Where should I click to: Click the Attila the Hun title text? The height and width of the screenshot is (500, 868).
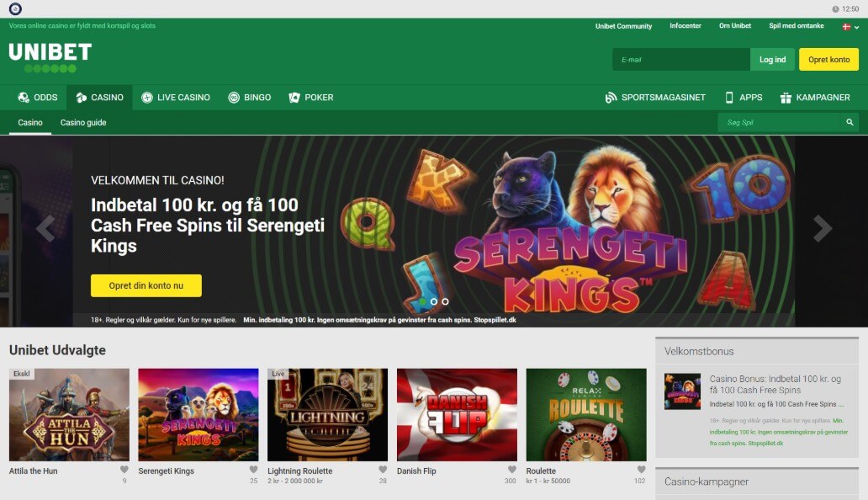click(x=33, y=471)
